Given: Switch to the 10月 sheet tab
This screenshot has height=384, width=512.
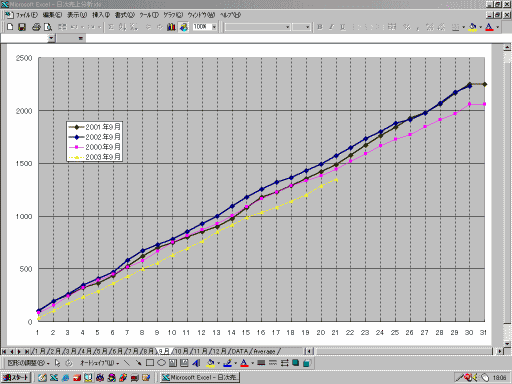Looking at the screenshot, I should click(x=182, y=351).
